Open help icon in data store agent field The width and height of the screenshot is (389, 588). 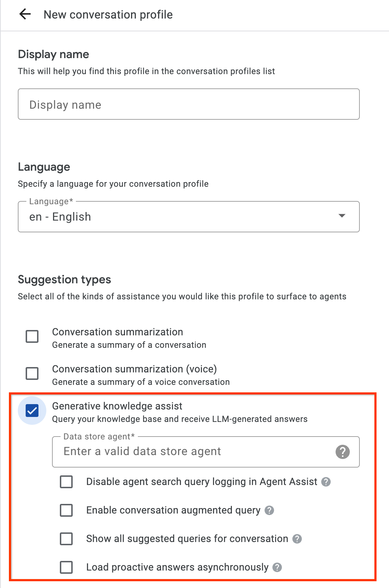(x=342, y=452)
